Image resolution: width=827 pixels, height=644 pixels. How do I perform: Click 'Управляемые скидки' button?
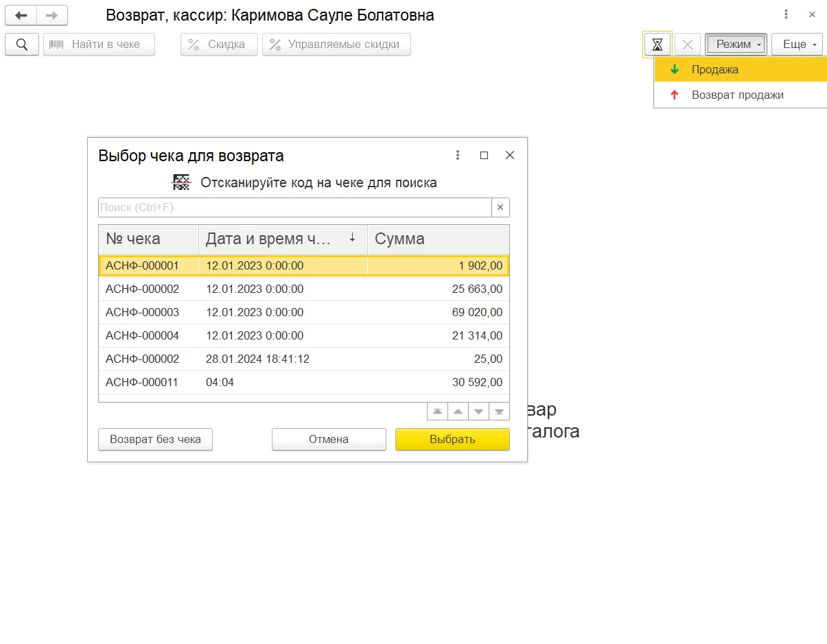(x=336, y=45)
